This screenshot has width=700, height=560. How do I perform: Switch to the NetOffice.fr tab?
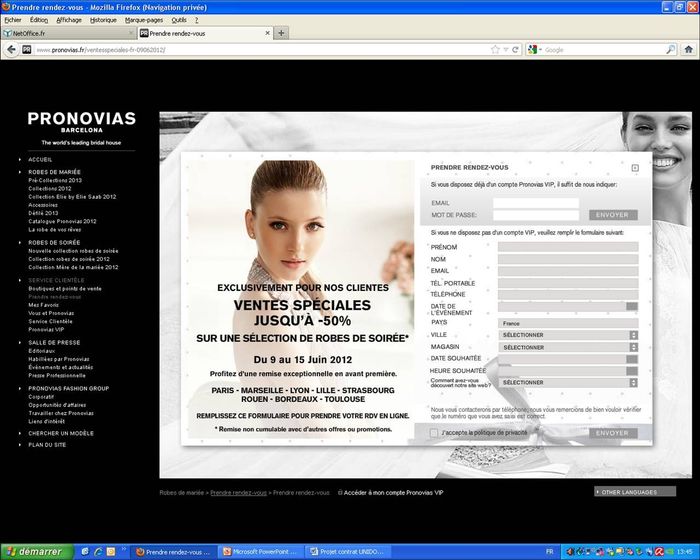pyautogui.click(x=68, y=33)
